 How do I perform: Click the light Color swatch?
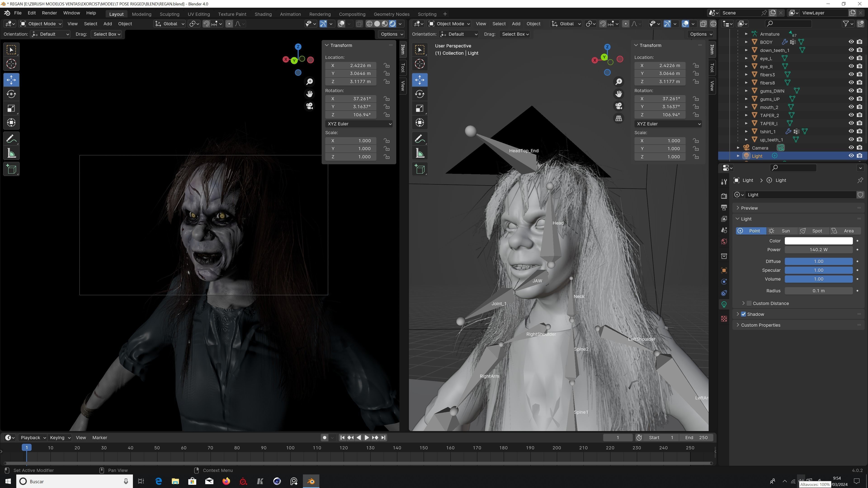pyautogui.click(x=818, y=241)
